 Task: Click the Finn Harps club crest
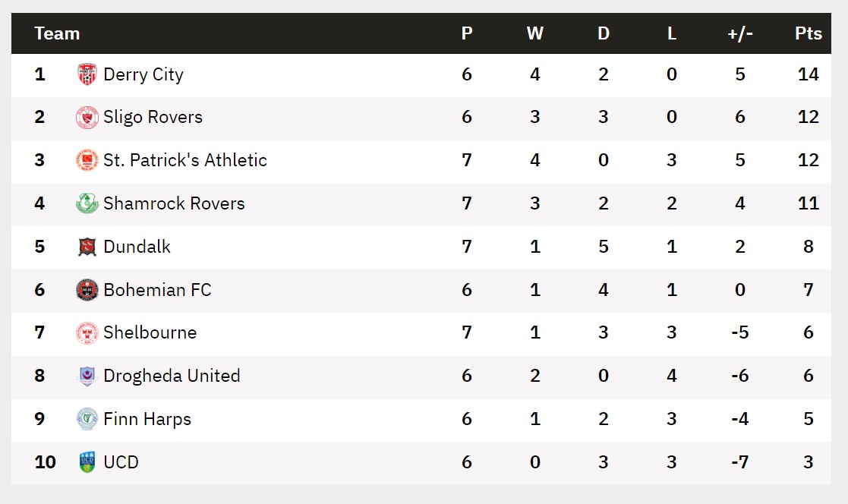coord(87,419)
